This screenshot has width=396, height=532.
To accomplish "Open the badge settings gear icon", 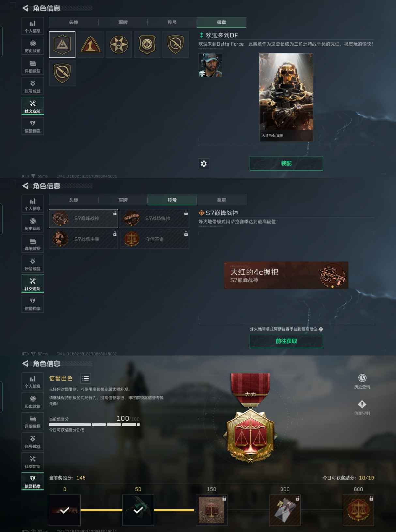I will coord(204,163).
